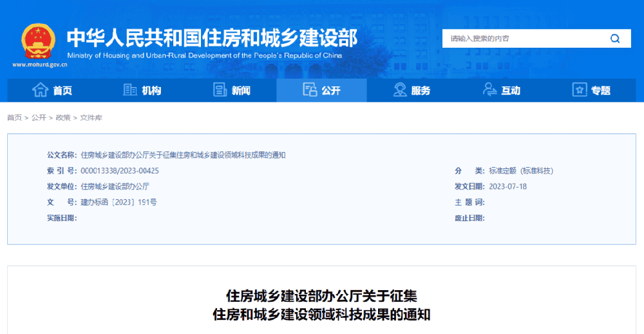Click the person icon beside 服务
Image resolution: width=644 pixels, height=334 pixels.
tap(400, 90)
